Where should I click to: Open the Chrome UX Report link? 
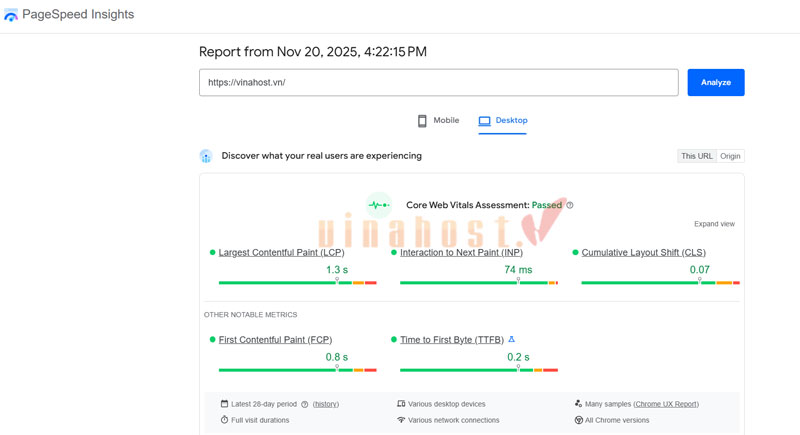(x=666, y=404)
